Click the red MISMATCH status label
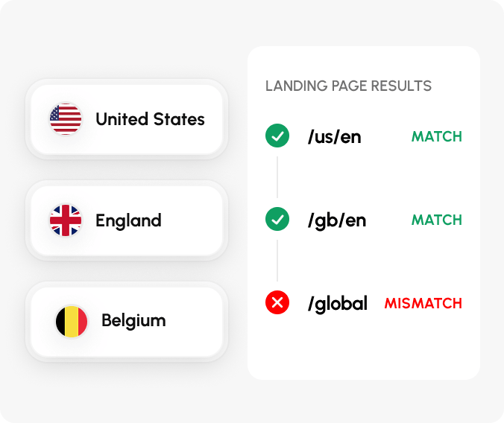The image size is (504, 423). click(423, 303)
